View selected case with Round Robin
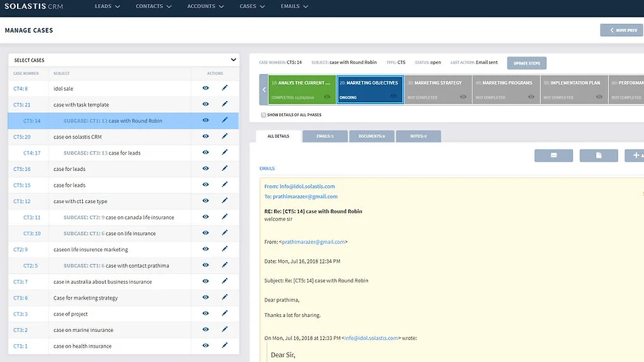Viewport: 644px width, 362px height. point(206,120)
